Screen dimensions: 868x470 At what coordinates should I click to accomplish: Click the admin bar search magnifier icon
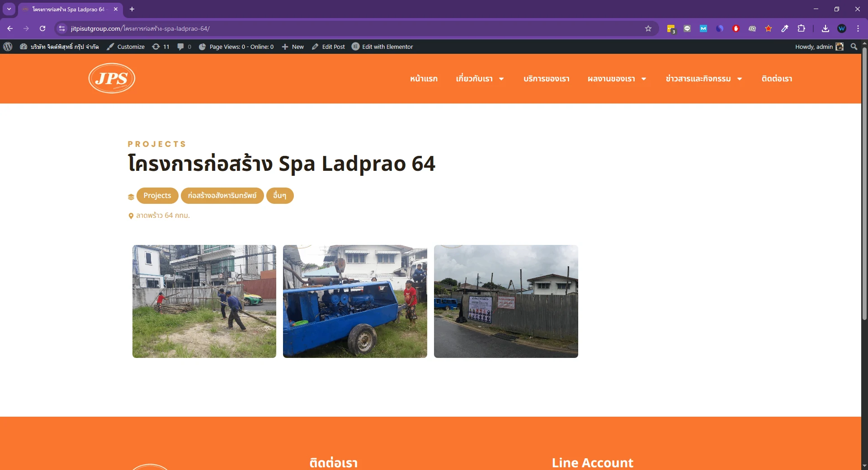(x=854, y=47)
